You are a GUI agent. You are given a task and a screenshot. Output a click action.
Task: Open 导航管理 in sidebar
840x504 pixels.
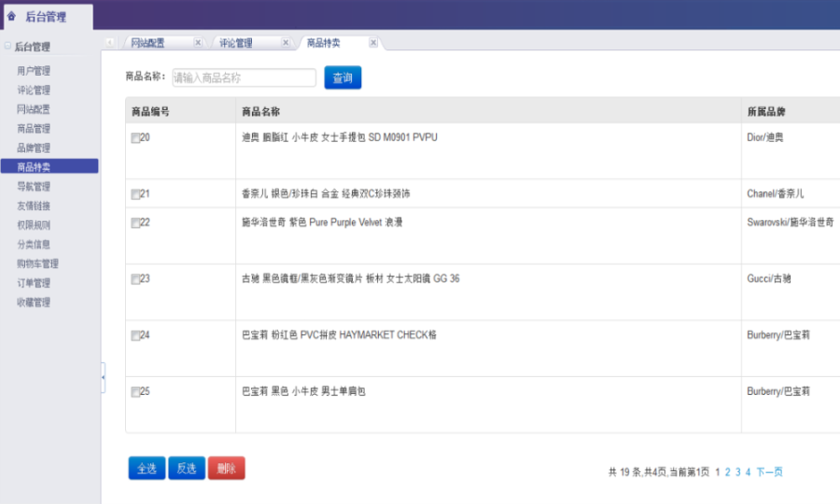pos(34,187)
